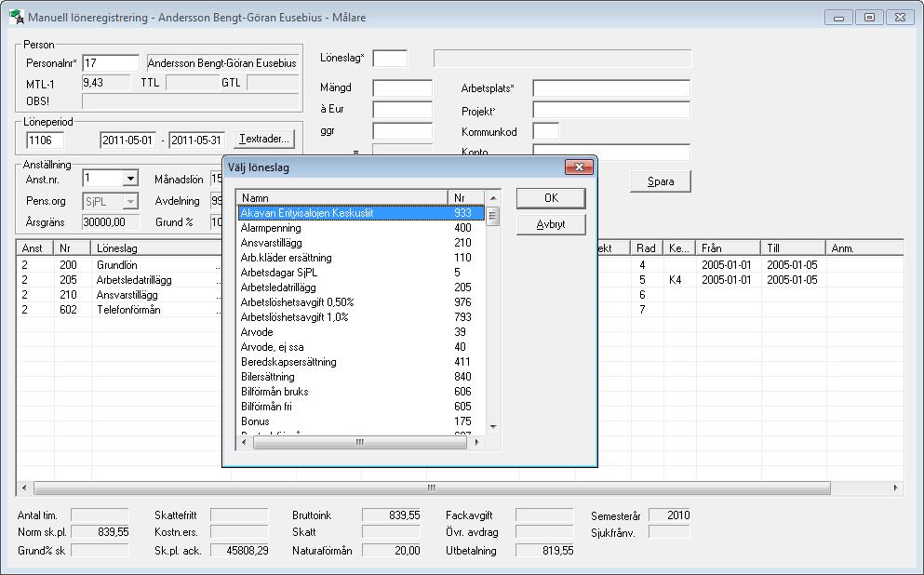This screenshot has width=924, height=575.
Task: Select the Arbetsledatrillägg row numbered 205
Action: pyautogui.click(x=460, y=280)
